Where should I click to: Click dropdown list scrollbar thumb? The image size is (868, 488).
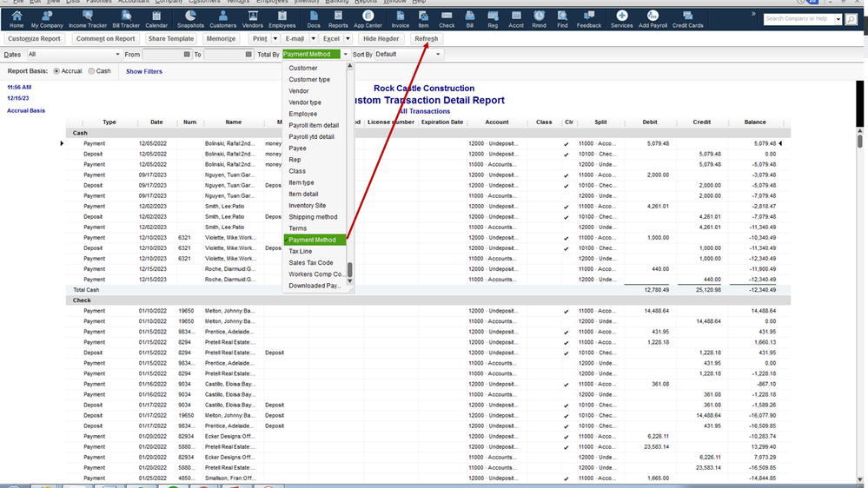coord(350,270)
